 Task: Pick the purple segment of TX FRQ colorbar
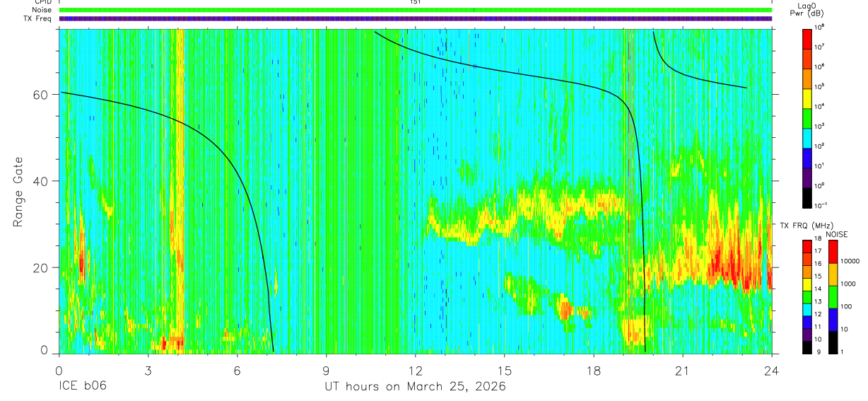807,335
